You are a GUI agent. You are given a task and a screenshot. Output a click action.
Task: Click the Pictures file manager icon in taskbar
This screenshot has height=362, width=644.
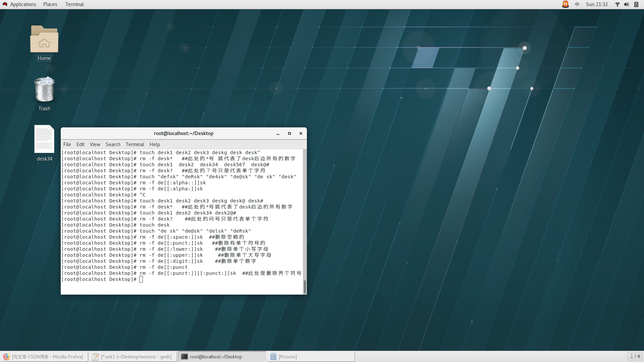273,357
